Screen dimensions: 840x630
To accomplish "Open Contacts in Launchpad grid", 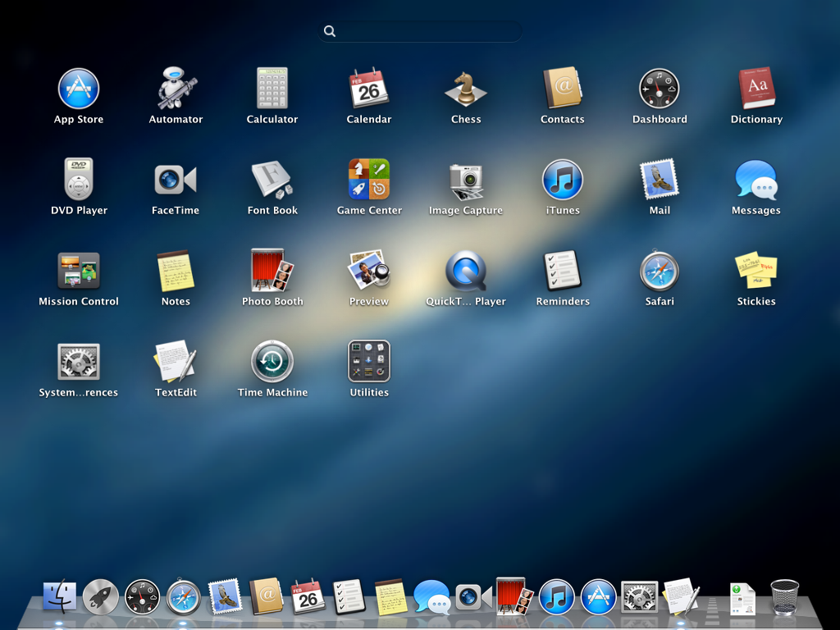I will pyautogui.click(x=563, y=89).
